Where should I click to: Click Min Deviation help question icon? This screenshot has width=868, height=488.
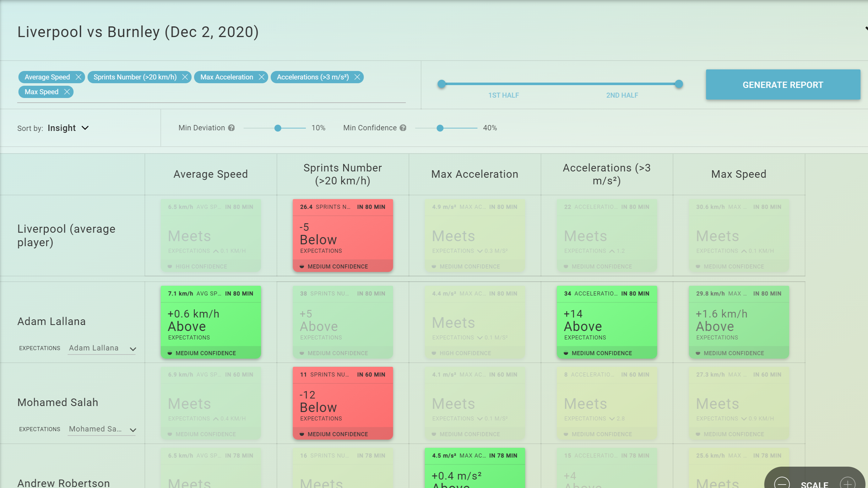pos(231,128)
